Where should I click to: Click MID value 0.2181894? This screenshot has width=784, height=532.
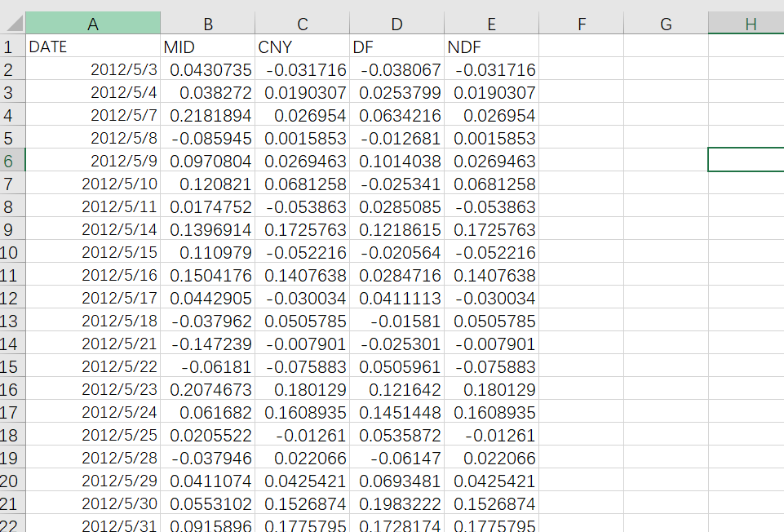point(207,114)
